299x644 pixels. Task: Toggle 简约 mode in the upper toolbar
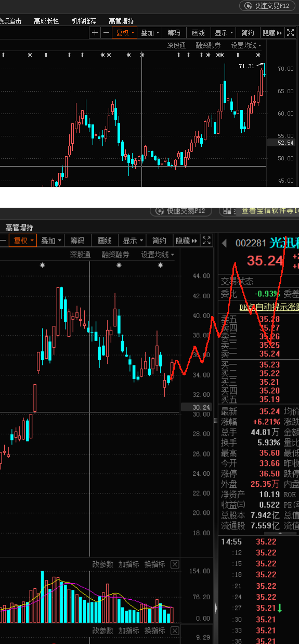249,33
